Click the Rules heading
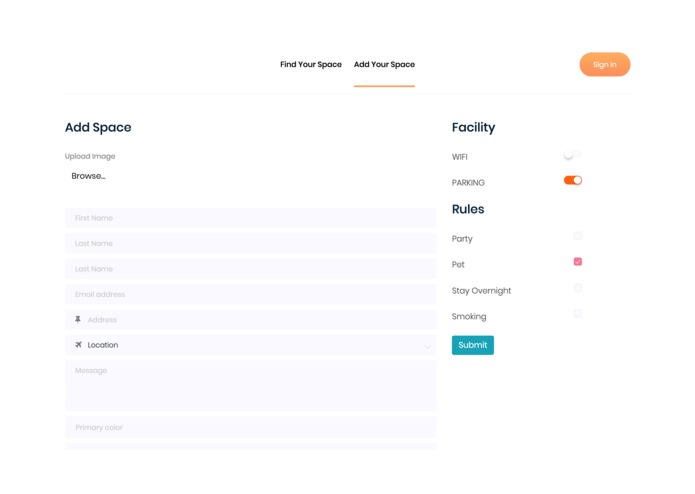695x494 pixels. 468,209
